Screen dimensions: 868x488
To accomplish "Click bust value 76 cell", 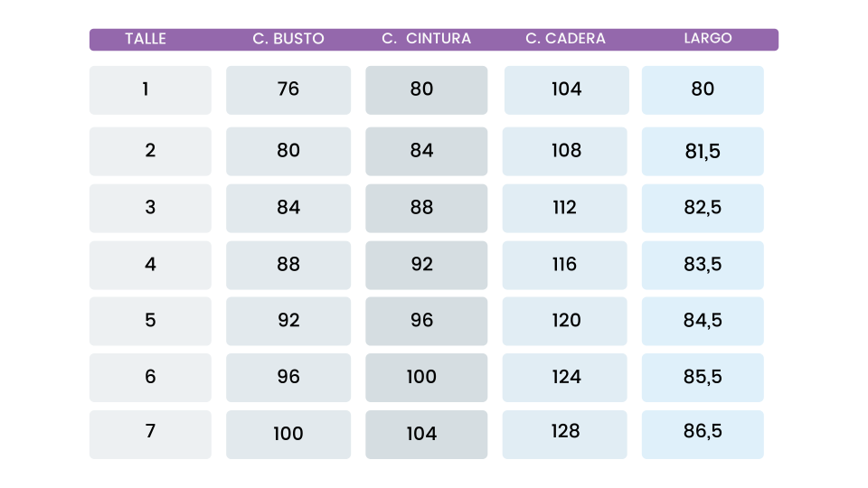I will 288,89.
